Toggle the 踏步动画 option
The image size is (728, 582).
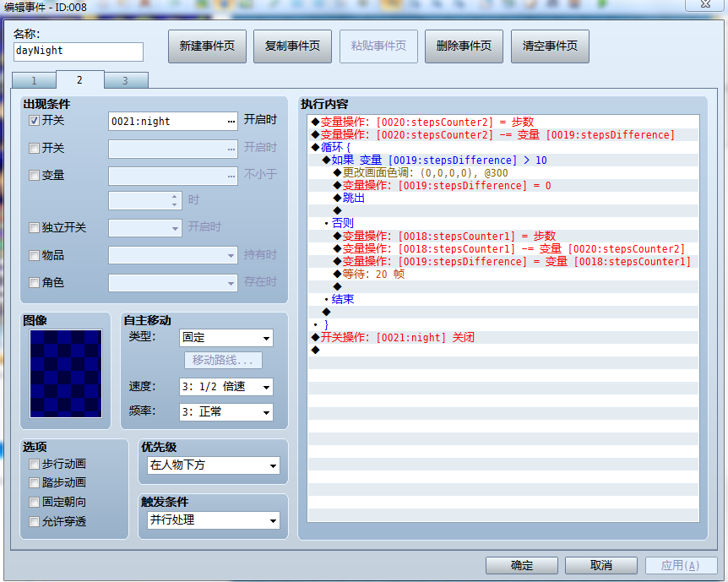34,482
